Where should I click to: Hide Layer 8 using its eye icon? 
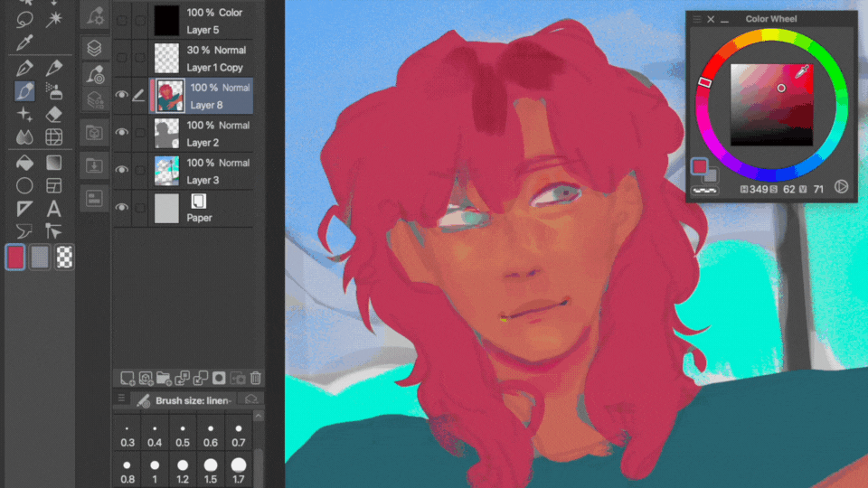122,95
